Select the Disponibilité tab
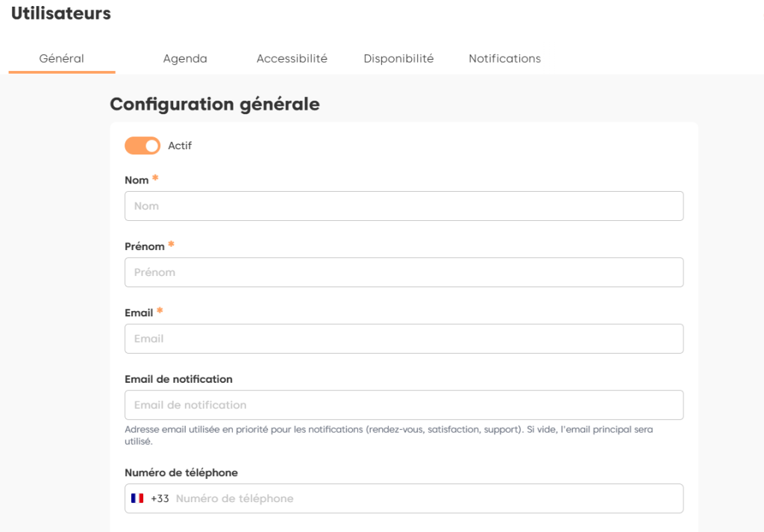764x532 pixels. point(398,58)
